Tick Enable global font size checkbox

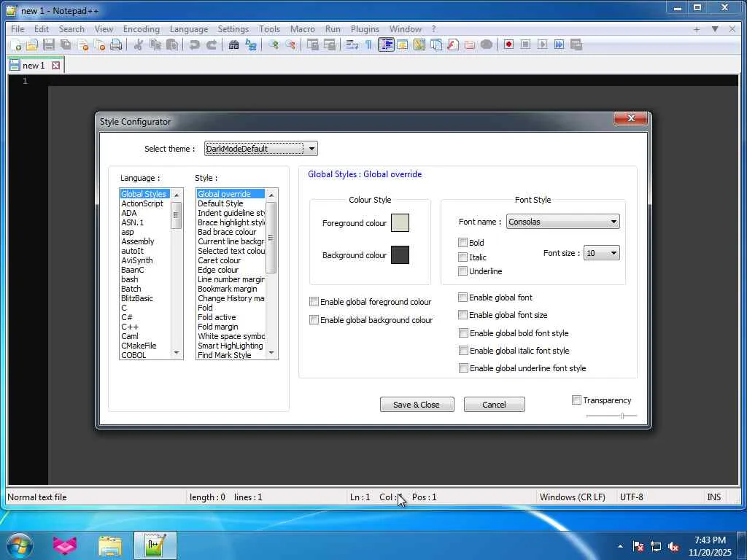pyautogui.click(x=462, y=315)
